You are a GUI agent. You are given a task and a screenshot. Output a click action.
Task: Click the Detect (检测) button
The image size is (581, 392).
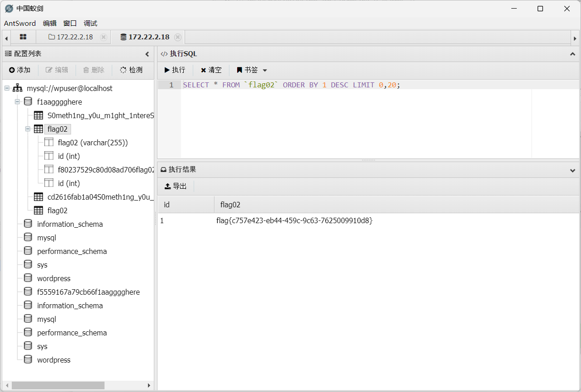click(x=131, y=70)
